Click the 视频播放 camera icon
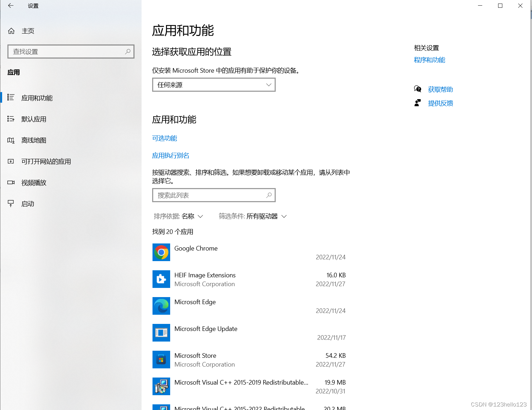 11,182
